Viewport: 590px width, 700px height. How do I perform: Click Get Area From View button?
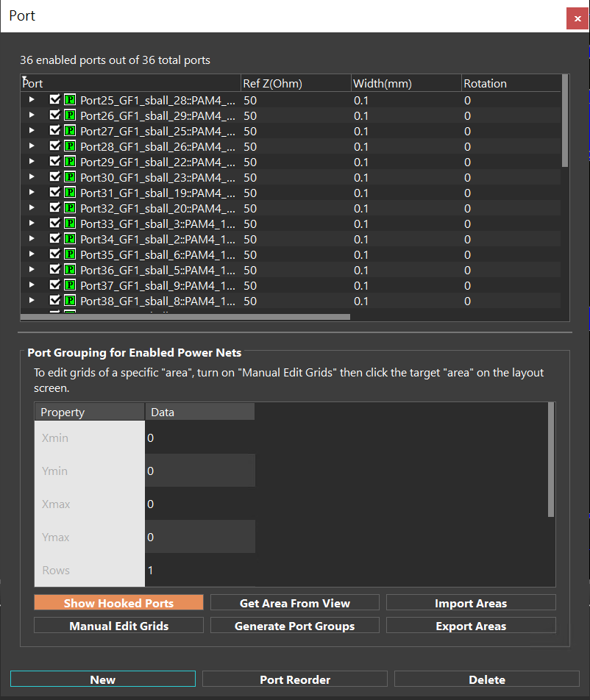[295, 603]
